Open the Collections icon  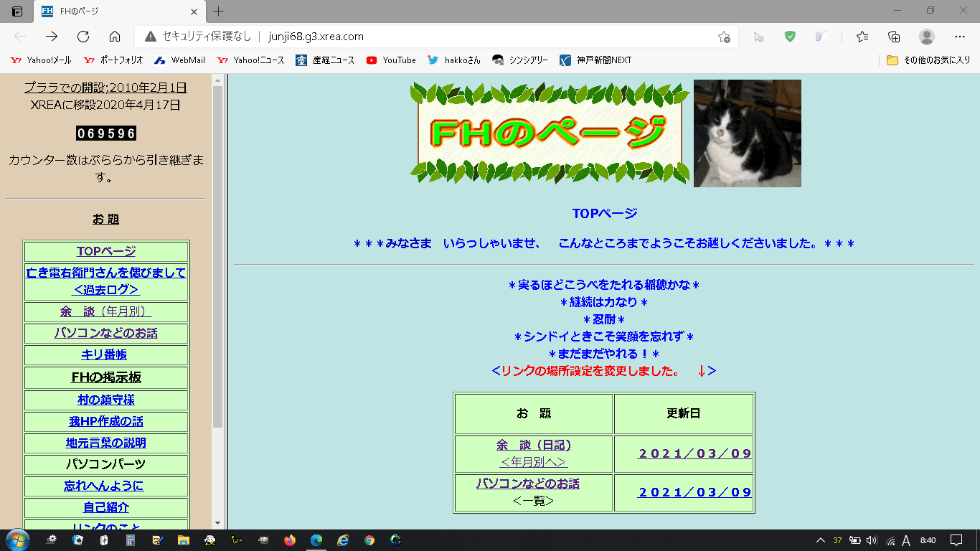tap(894, 37)
